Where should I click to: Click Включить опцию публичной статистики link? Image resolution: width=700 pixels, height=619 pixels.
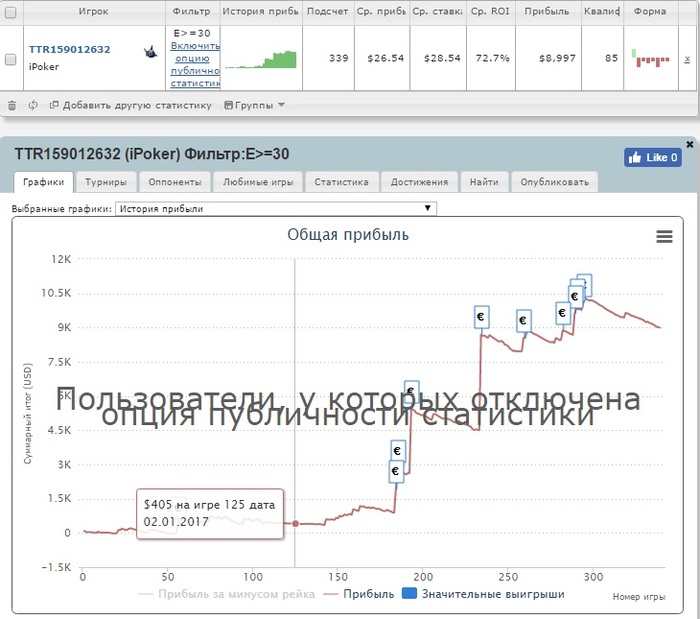(x=195, y=65)
